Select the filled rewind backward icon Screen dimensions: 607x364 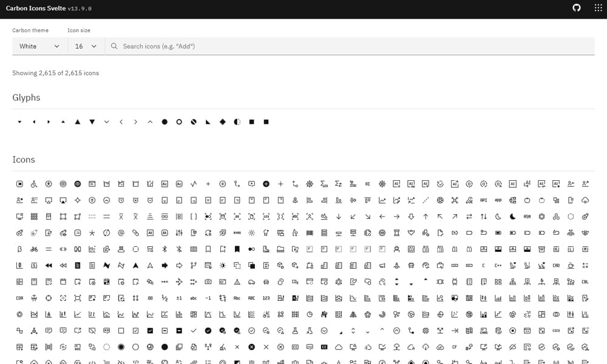49,265
